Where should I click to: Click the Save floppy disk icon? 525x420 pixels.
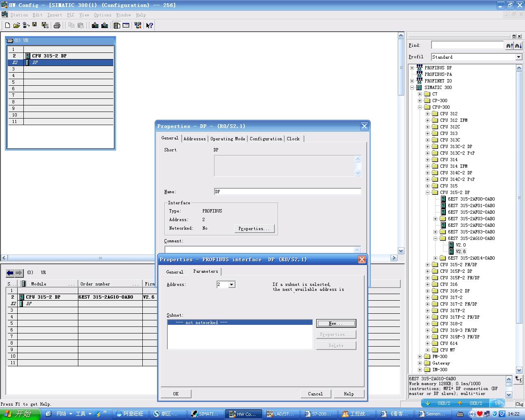pos(35,25)
